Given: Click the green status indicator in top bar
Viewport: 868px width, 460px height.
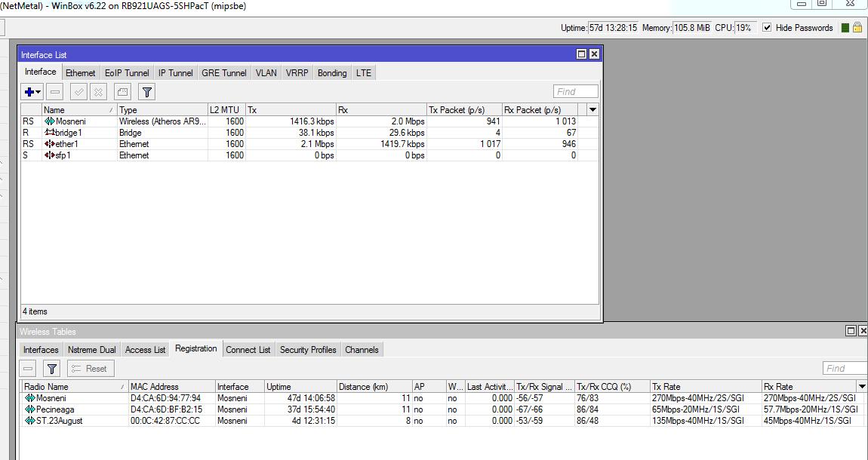Looking at the screenshot, I should [x=845, y=28].
